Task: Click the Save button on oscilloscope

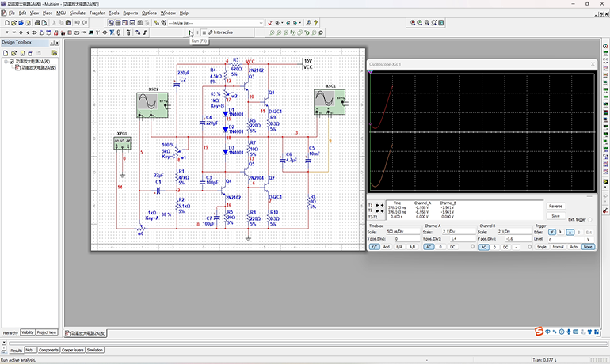Action: click(x=555, y=216)
